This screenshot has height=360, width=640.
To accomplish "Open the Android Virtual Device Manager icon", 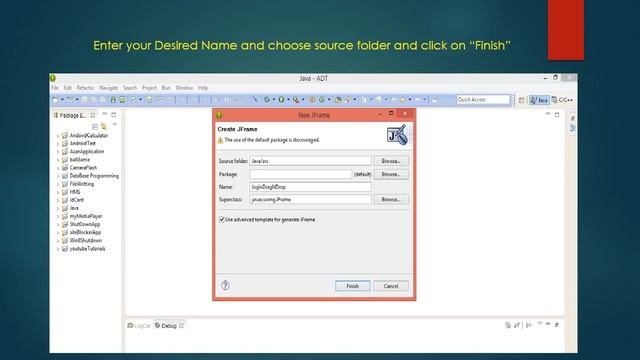I will 122,100.
